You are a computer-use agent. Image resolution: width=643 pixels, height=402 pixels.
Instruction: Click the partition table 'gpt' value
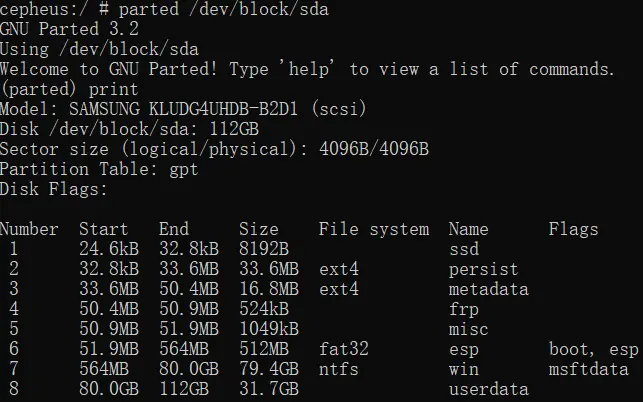point(184,170)
